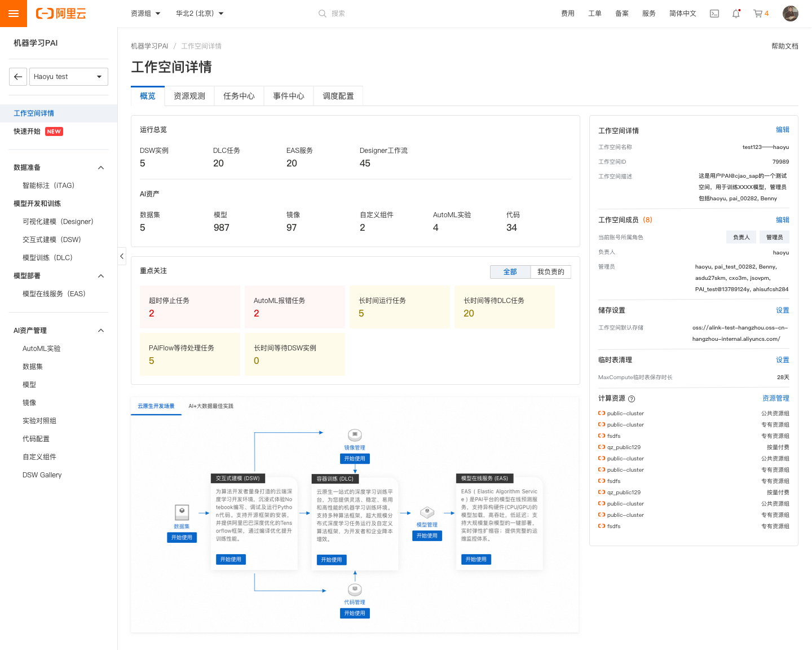
Task: Click the 帮助文档 link
Action: click(x=784, y=46)
